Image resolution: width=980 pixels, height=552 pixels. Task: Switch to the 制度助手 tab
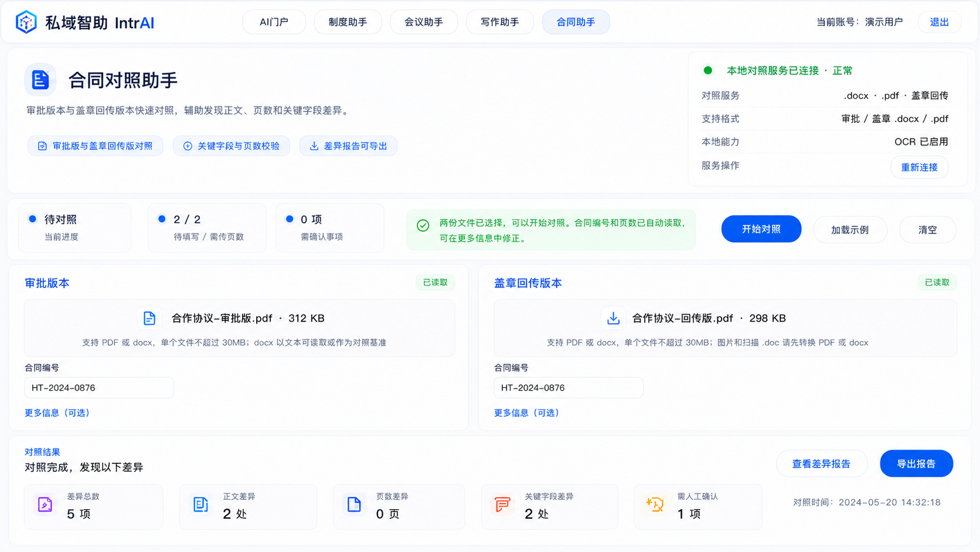pyautogui.click(x=348, y=22)
